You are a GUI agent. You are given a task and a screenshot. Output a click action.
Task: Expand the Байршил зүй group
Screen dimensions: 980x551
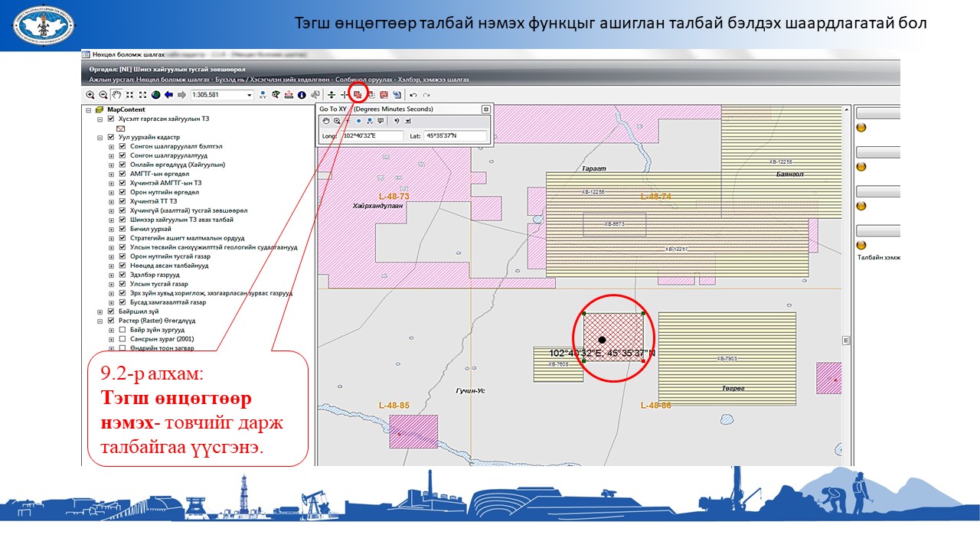[x=100, y=311]
